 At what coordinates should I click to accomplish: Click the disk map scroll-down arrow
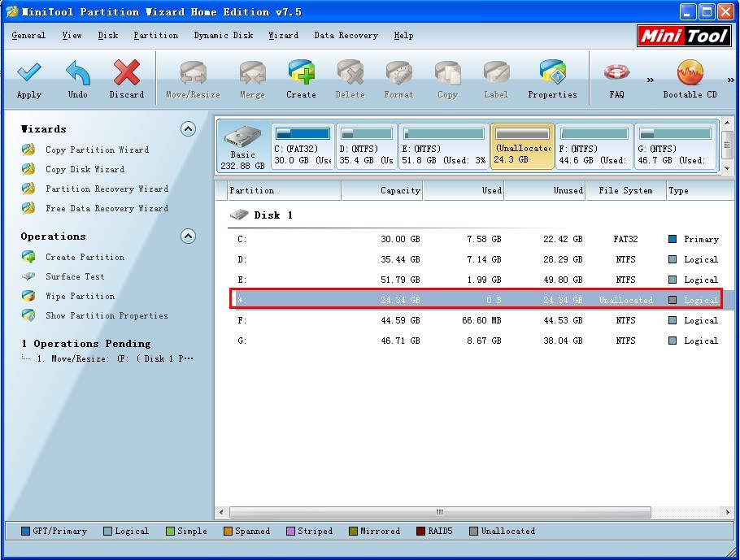pyautogui.click(x=727, y=168)
